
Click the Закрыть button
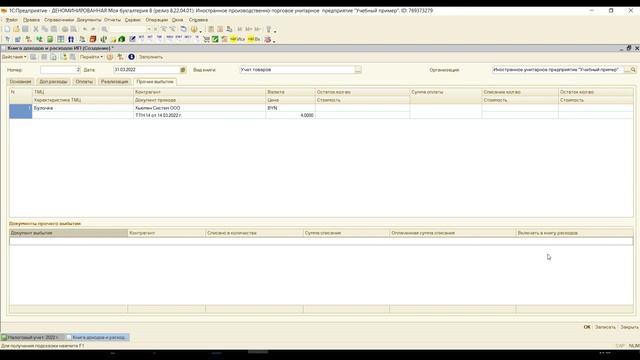[629, 327]
